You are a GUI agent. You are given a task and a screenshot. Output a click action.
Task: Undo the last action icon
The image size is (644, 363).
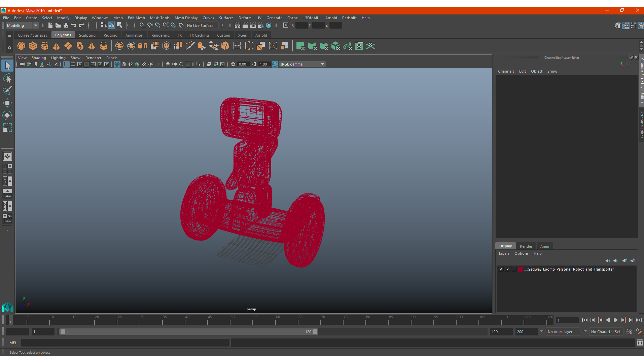tap(74, 25)
